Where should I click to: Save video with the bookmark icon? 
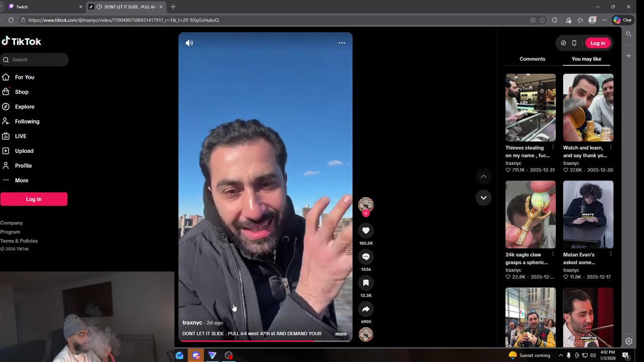click(x=366, y=283)
